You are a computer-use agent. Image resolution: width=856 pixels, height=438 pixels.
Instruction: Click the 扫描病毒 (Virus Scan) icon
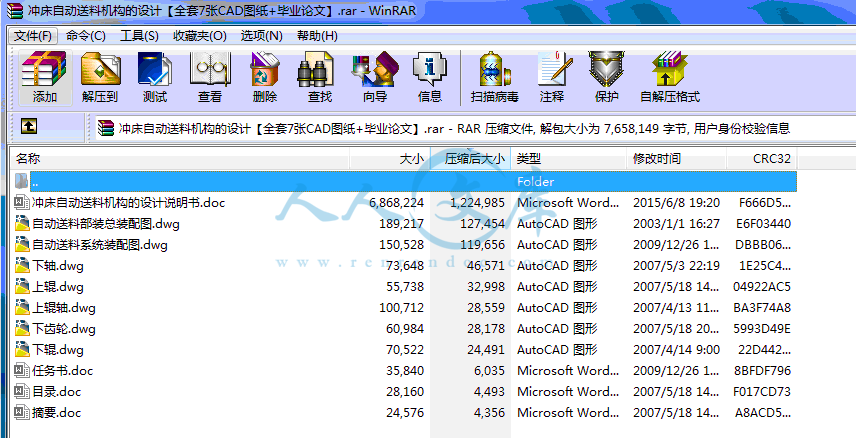495,70
